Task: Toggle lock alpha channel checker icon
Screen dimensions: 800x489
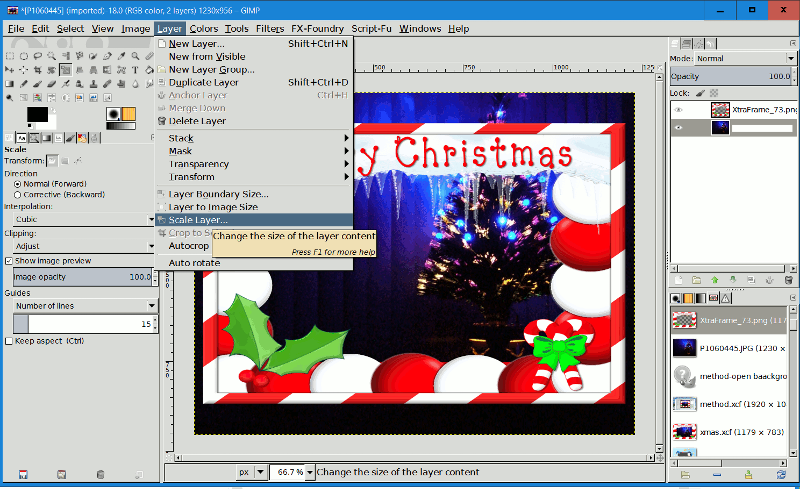Action: [714, 93]
